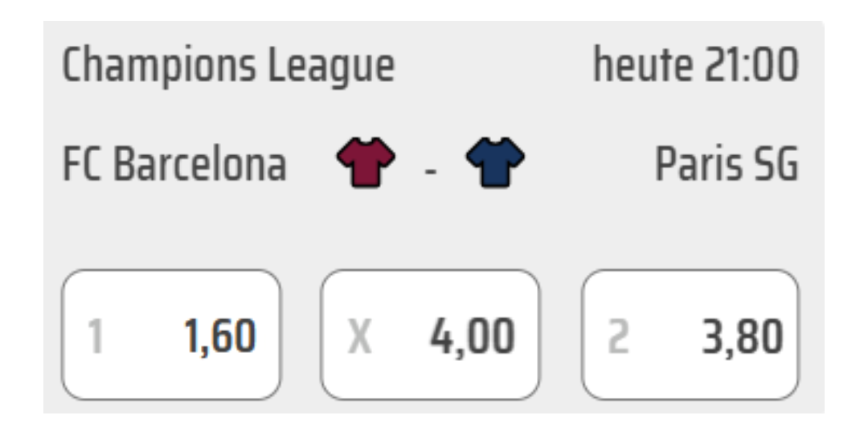Click the Paris SG team name
The image size is (868, 434).
pyautogui.click(x=726, y=166)
